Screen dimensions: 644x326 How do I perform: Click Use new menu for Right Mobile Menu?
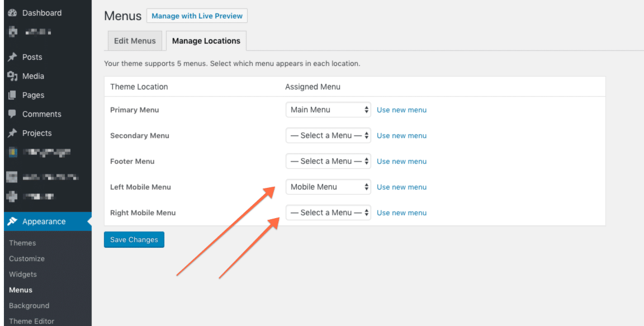point(402,212)
